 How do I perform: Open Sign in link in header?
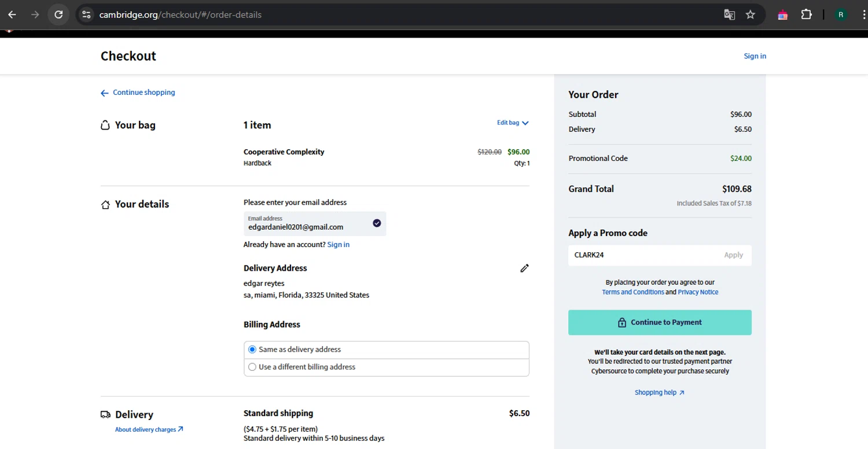[755, 56]
